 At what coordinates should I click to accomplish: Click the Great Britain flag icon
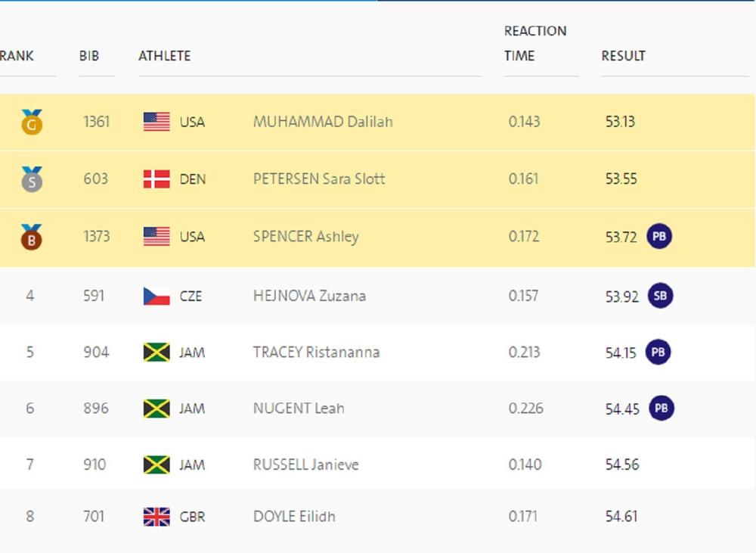coord(156,517)
